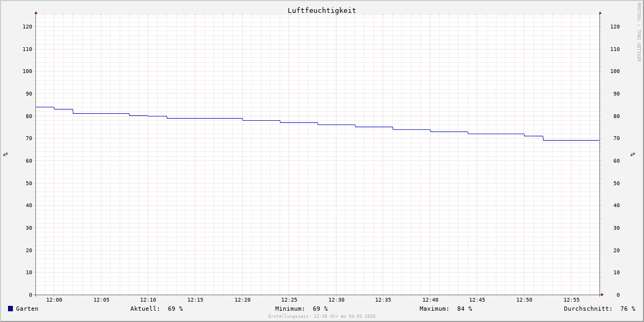The width and height of the screenshot is (644, 322).
Task: Click the 12:15 time axis label
Action: [x=195, y=300]
